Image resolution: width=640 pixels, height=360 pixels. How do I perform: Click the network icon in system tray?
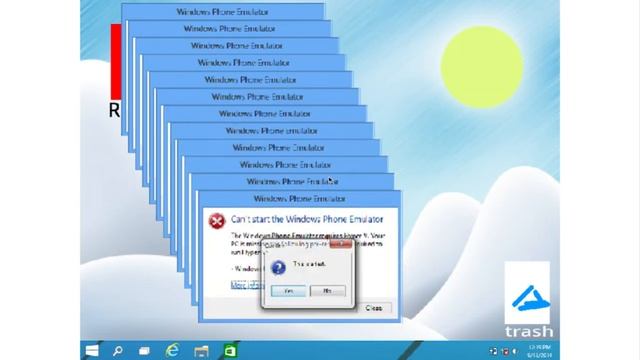coord(493,351)
